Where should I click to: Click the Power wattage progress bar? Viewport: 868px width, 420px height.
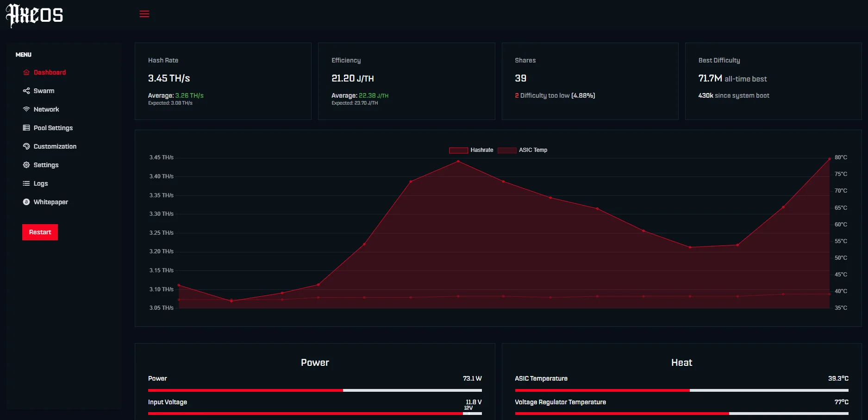(315, 390)
